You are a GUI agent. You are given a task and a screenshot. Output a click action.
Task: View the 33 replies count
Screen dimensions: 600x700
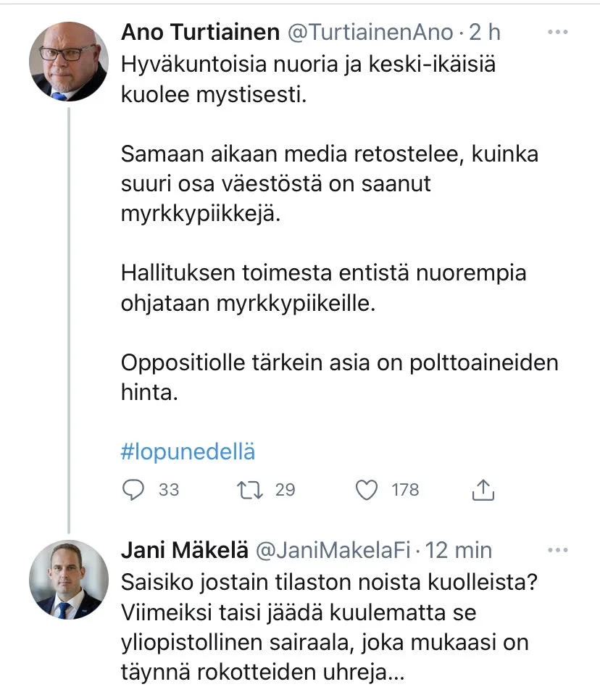[168, 491]
